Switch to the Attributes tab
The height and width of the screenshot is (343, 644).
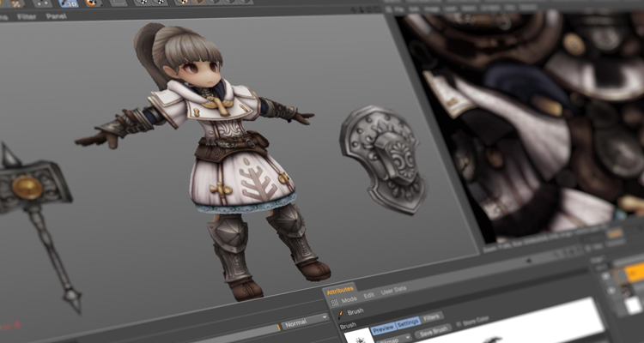coord(340,290)
